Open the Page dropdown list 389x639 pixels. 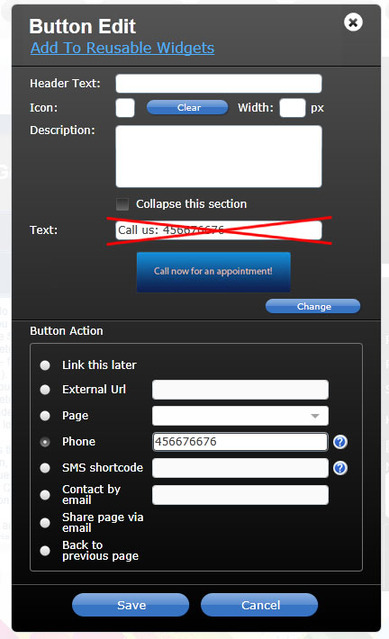click(x=240, y=416)
